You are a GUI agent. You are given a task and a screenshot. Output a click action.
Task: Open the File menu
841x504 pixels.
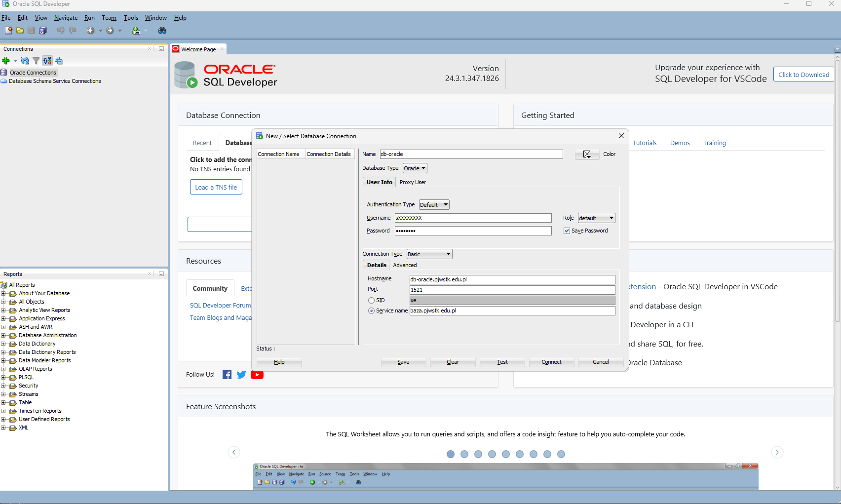coord(6,18)
